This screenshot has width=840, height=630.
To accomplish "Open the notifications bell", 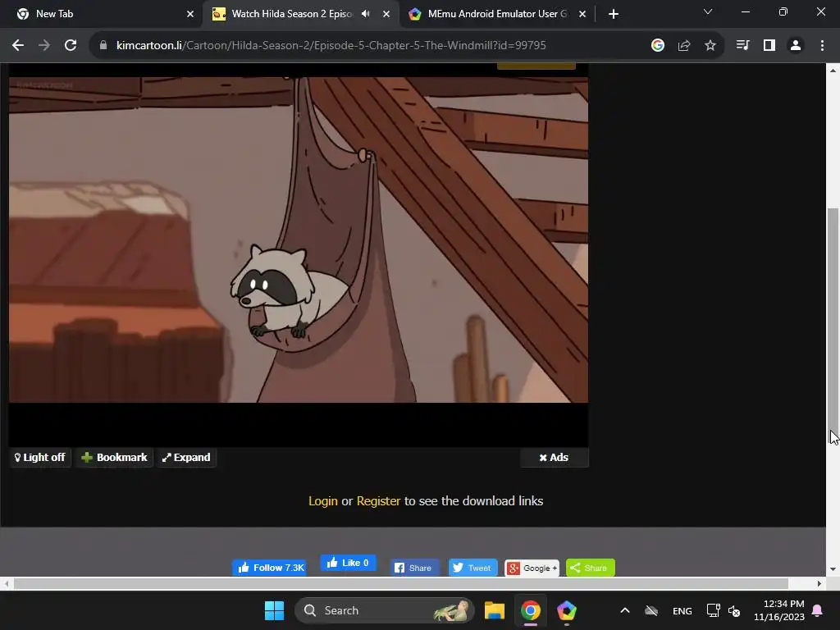I will [818, 610].
